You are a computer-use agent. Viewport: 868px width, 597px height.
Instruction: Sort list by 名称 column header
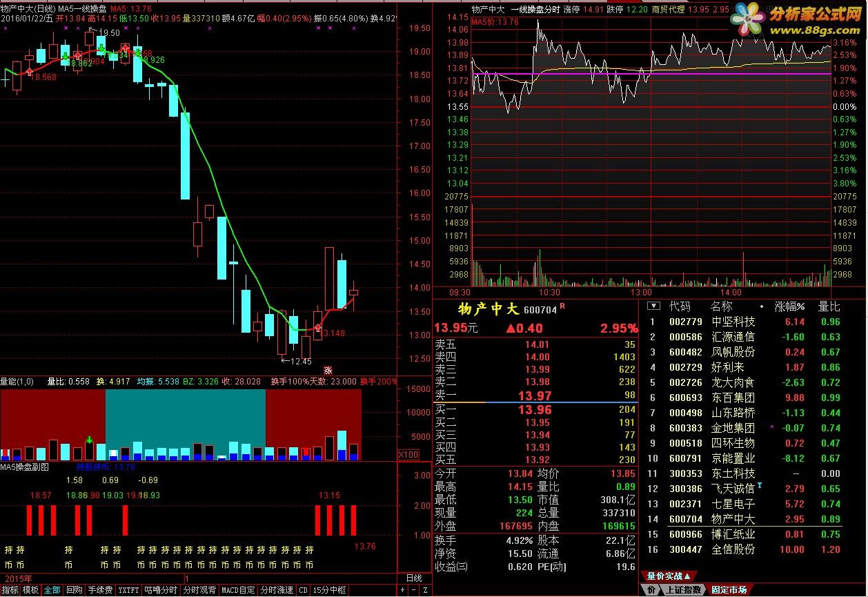point(722,306)
